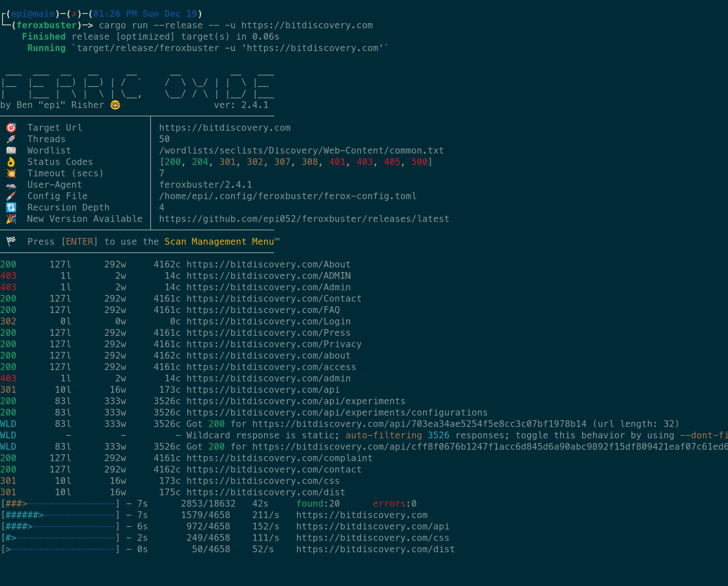Click the checkered flag emoji near Press ENTER
This screenshot has width=728, height=586.
11,241
